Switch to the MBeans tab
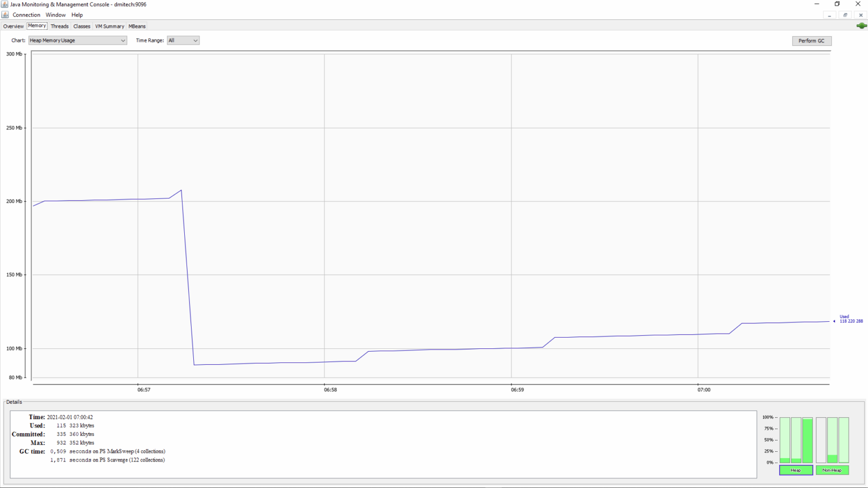The height and width of the screenshot is (488, 868). click(x=137, y=27)
